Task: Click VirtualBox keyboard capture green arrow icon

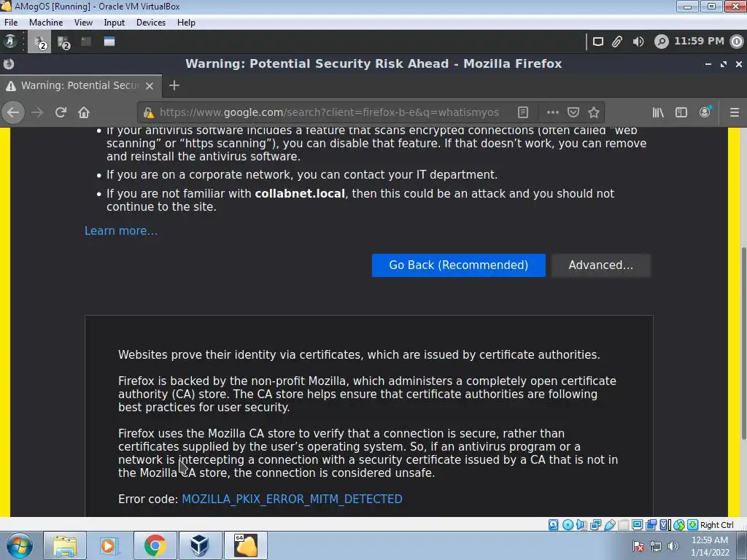Action: pyautogui.click(x=693, y=525)
